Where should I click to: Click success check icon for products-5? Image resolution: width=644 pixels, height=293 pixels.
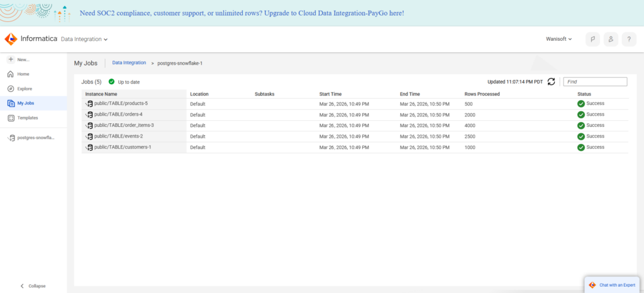(x=581, y=104)
